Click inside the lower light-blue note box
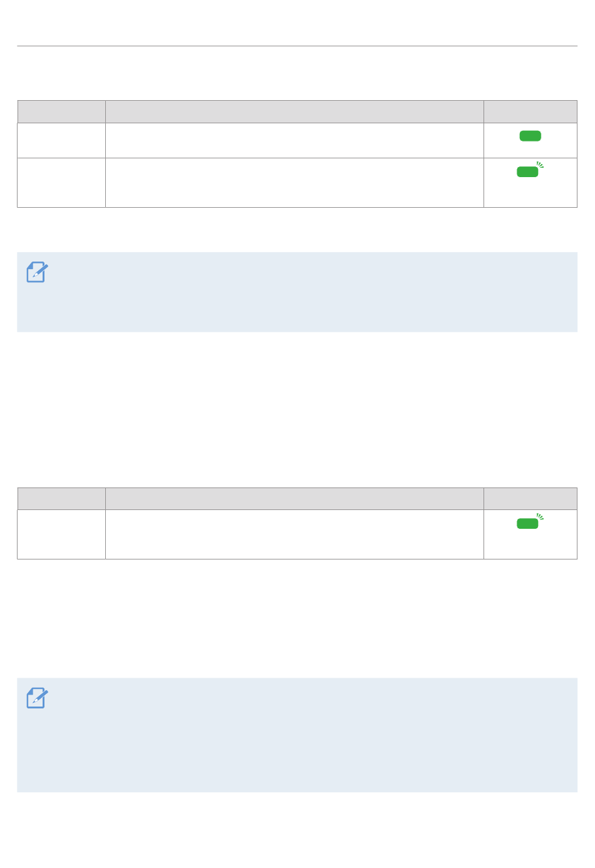 pyautogui.click(x=297, y=735)
